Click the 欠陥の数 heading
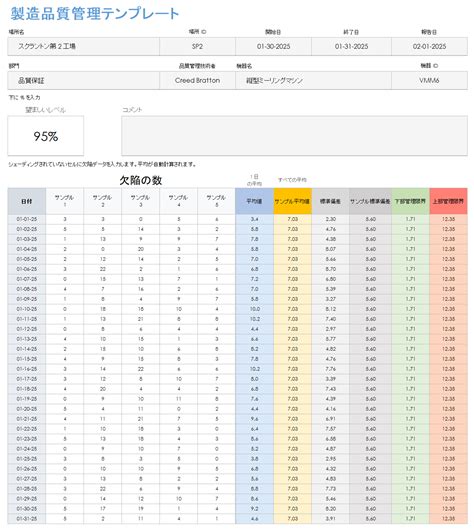 point(141,180)
